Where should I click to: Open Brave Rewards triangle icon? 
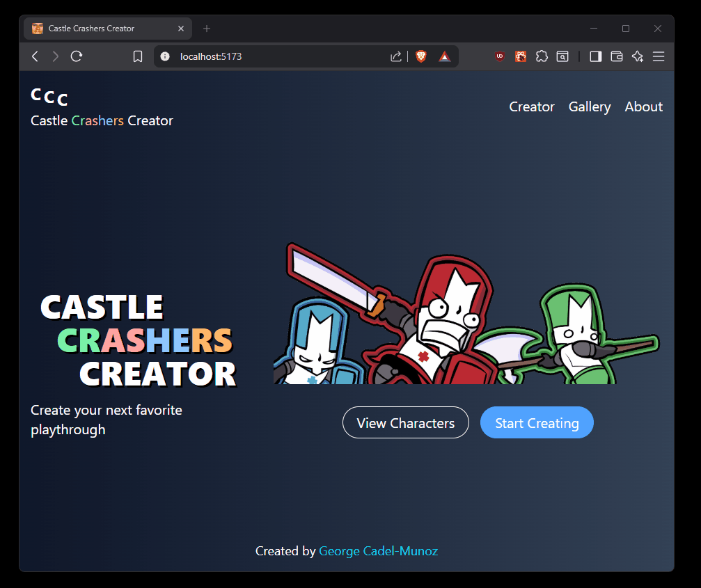(x=445, y=56)
